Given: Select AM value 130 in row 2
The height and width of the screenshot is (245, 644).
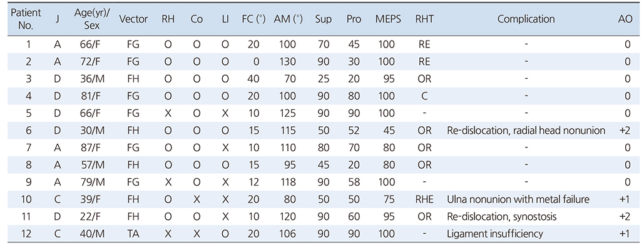Looking at the screenshot, I should (287, 61).
